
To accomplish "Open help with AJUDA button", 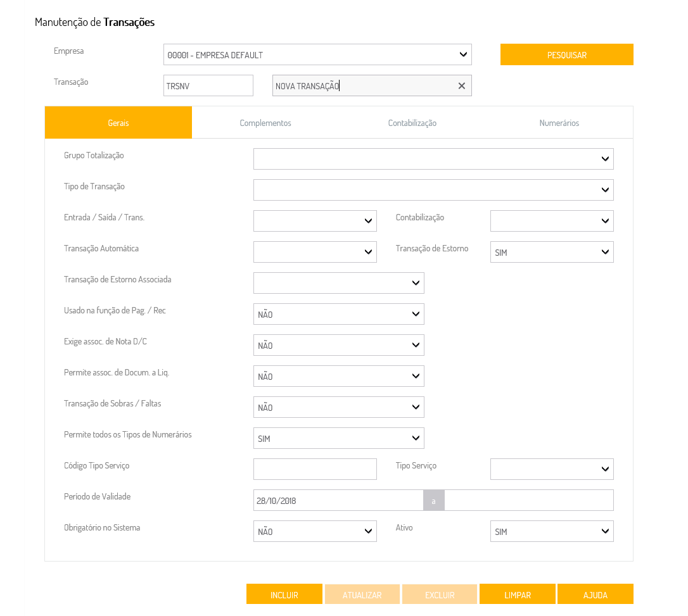I will click(596, 594).
